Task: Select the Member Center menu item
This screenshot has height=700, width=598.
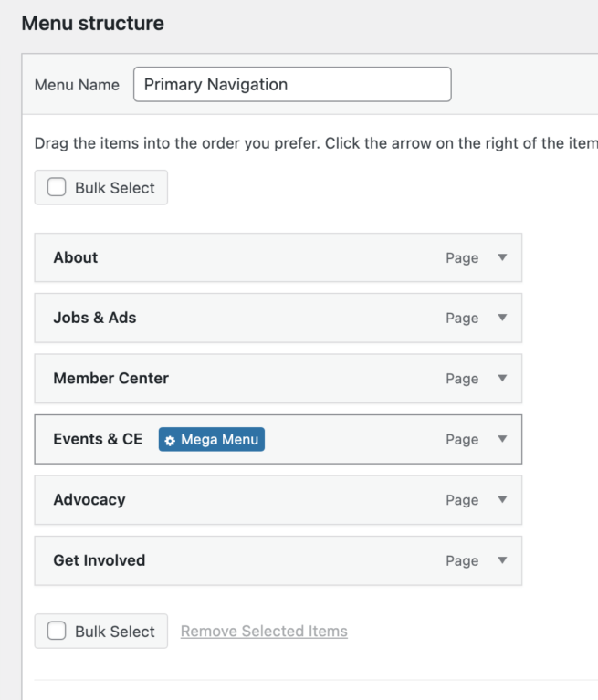Action: pos(278,379)
